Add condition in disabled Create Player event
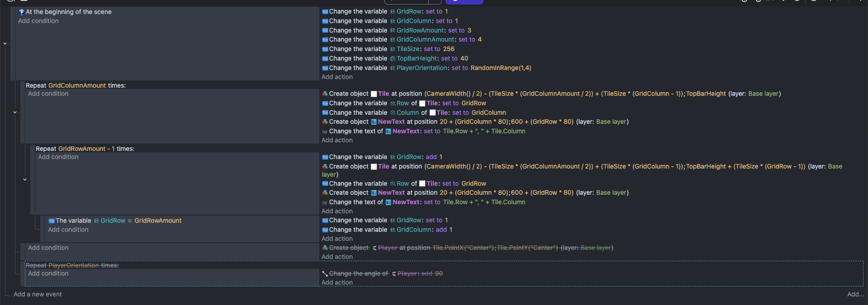 pos(48,248)
